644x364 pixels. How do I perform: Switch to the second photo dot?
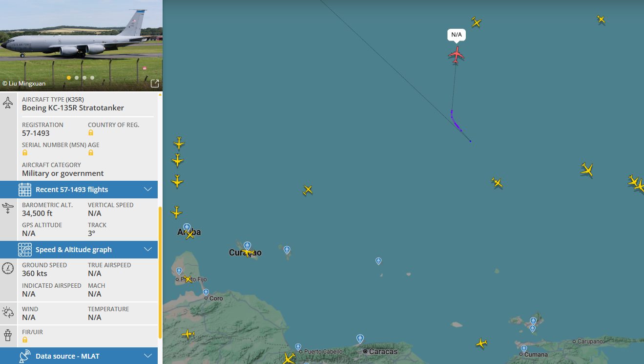(x=77, y=78)
